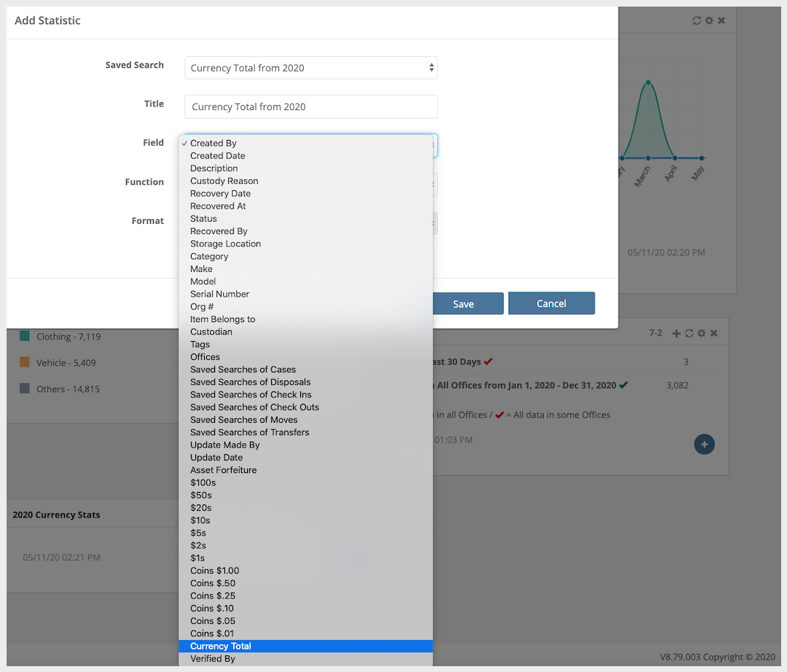Click the Save button
Image resolution: width=787 pixels, height=672 pixels.
(x=463, y=304)
